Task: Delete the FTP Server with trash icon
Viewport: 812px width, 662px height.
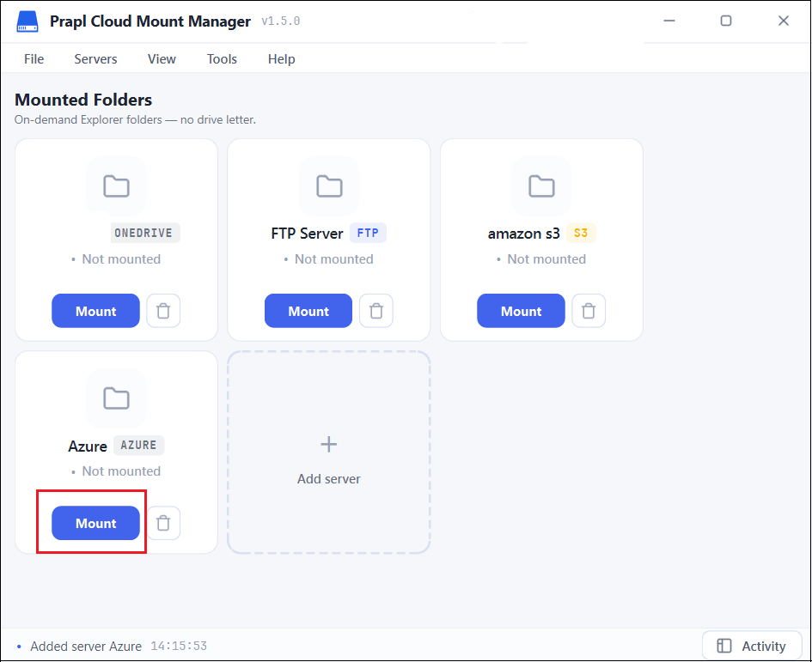Action: [376, 311]
